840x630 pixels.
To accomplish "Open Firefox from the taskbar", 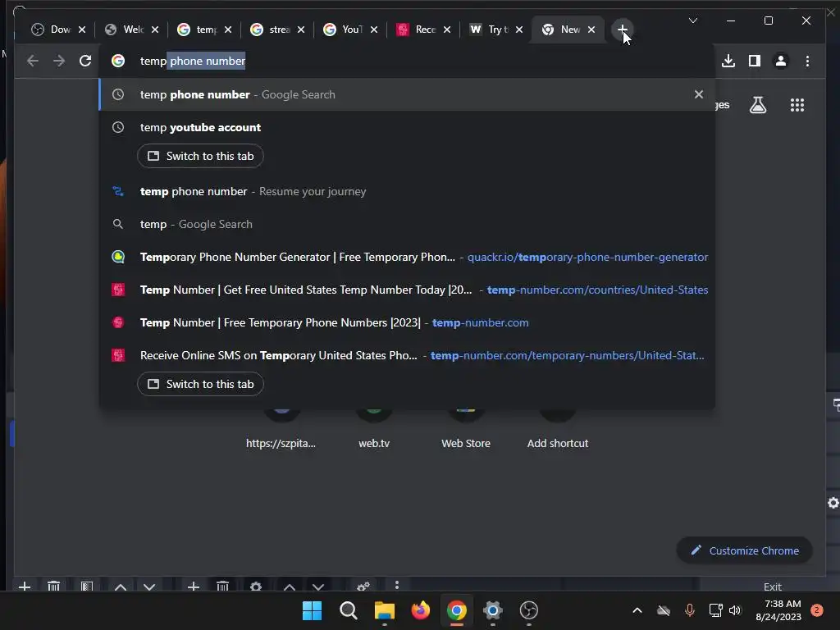I will [x=421, y=610].
